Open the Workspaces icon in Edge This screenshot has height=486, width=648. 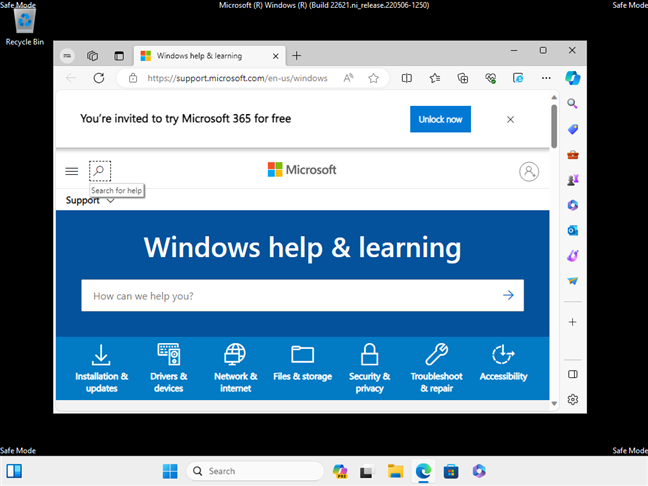(93, 56)
